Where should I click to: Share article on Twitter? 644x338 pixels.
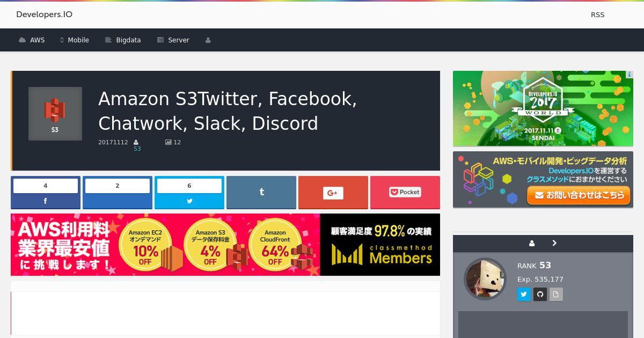(189, 193)
